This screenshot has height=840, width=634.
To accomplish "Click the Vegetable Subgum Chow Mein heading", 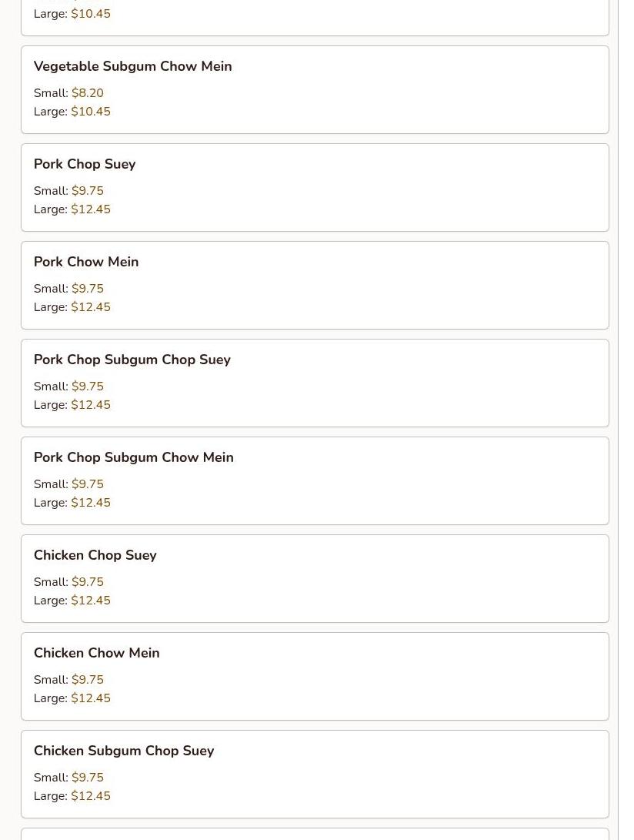I will [x=132, y=66].
